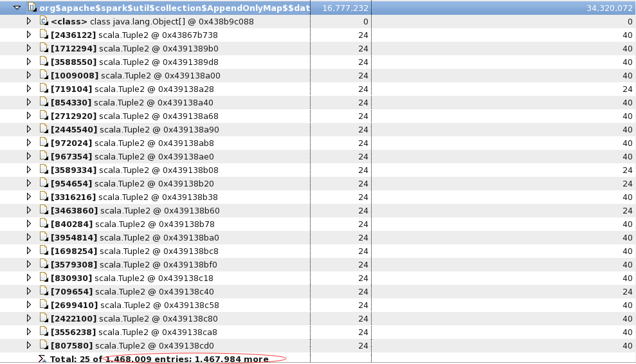636x364 pixels.
Task: Click the sigma icon in the Total row
Action: point(42,359)
